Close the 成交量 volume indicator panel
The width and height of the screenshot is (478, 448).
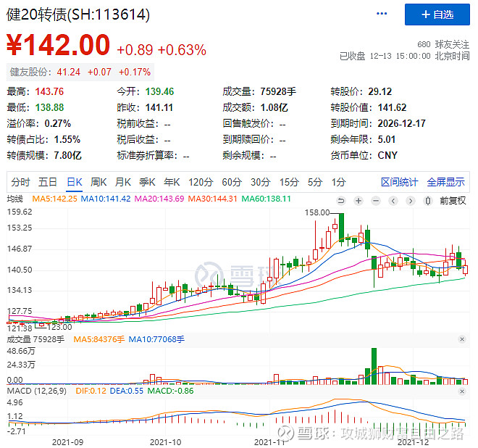[x=462, y=339]
